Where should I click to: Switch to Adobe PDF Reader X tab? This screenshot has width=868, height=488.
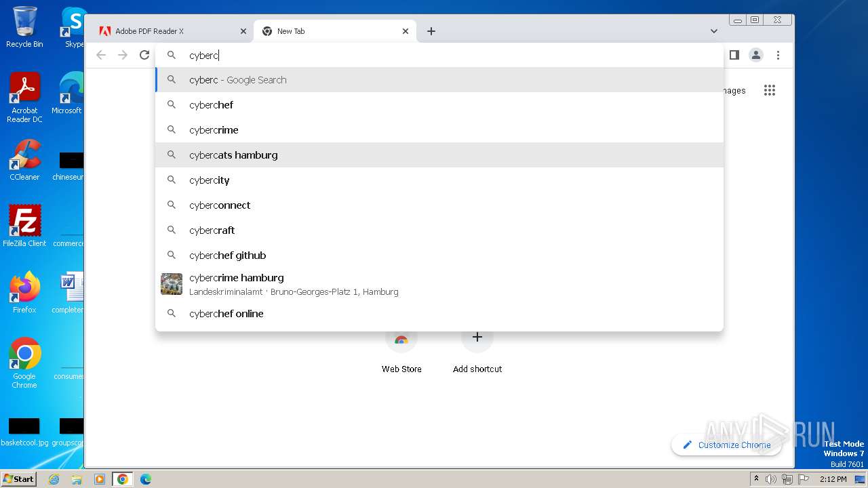[x=172, y=31]
